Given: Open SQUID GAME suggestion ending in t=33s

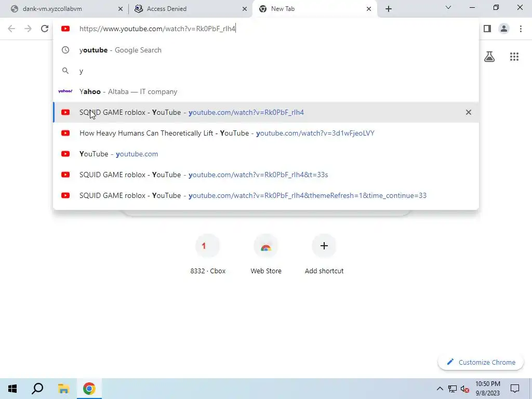Looking at the screenshot, I should (x=266, y=175).
